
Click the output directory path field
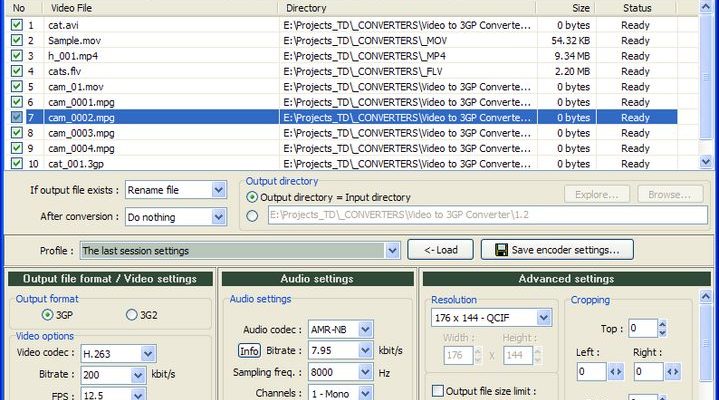(487, 215)
